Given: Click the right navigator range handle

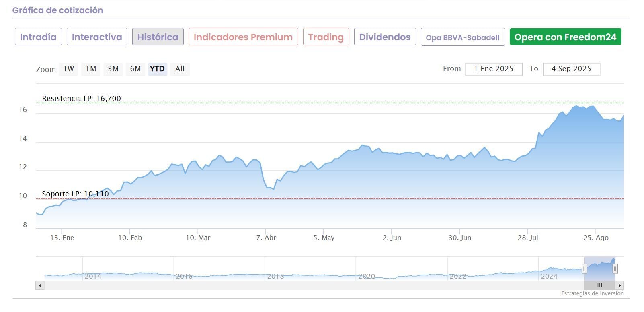Looking at the screenshot, I should pyautogui.click(x=615, y=269).
